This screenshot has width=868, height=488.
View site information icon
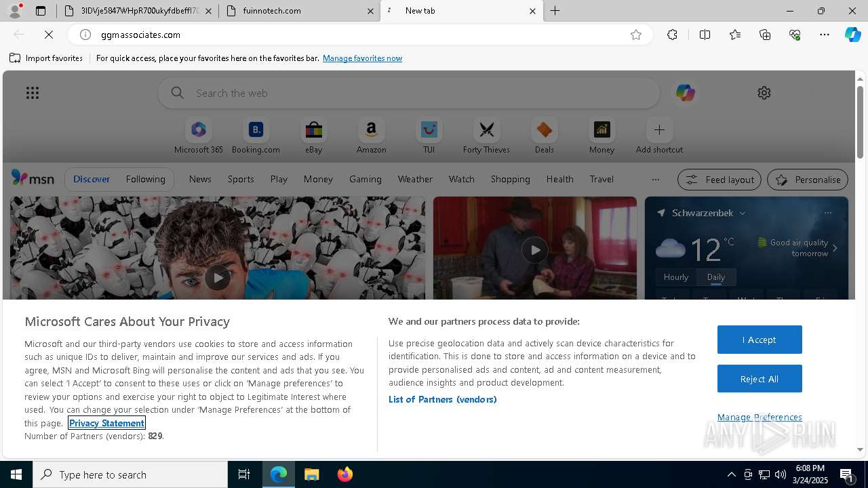(85, 35)
